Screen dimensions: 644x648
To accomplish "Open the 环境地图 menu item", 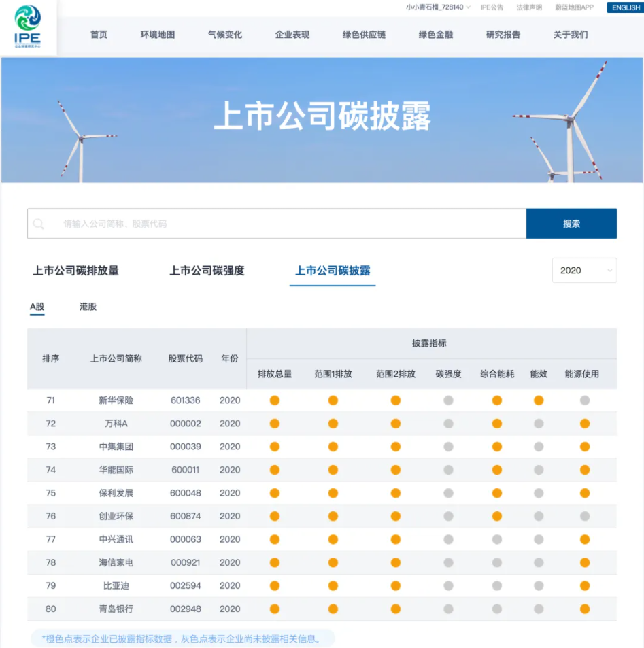I will click(x=158, y=35).
